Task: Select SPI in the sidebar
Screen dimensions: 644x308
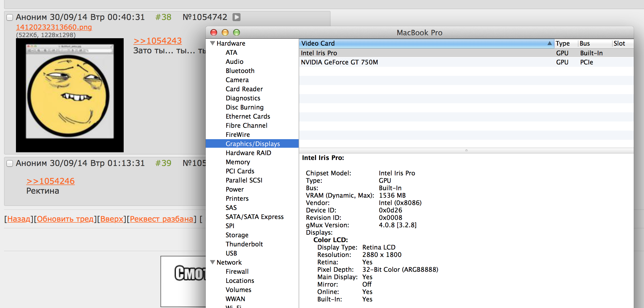Action: point(230,226)
